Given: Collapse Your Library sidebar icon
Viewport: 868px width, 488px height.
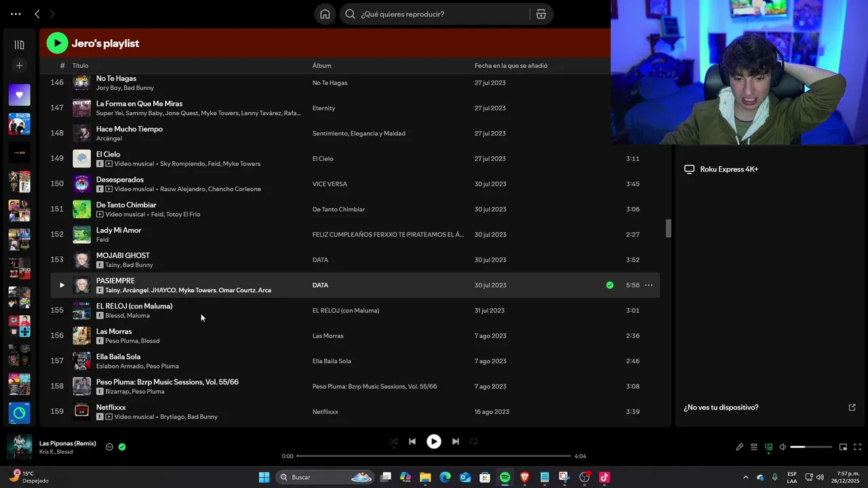Looking at the screenshot, I should (x=19, y=45).
